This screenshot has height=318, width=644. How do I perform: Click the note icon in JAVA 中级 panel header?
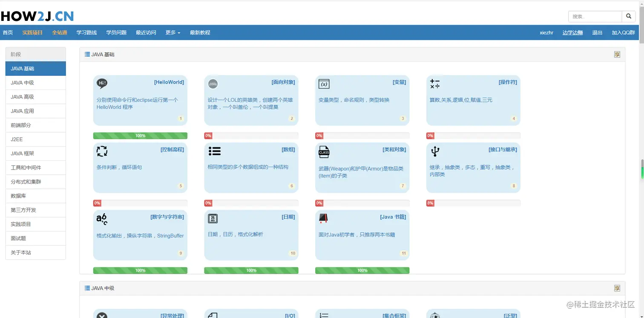coord(617,288)
